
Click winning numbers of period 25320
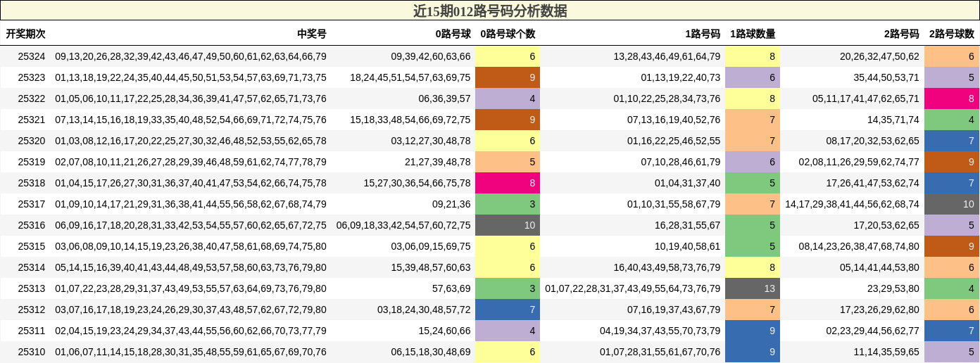191,141
